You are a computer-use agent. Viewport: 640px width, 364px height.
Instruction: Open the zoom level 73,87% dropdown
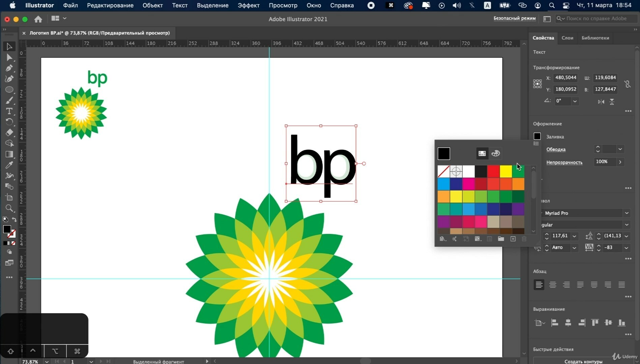pyautogui.click(x=47, y=362)
